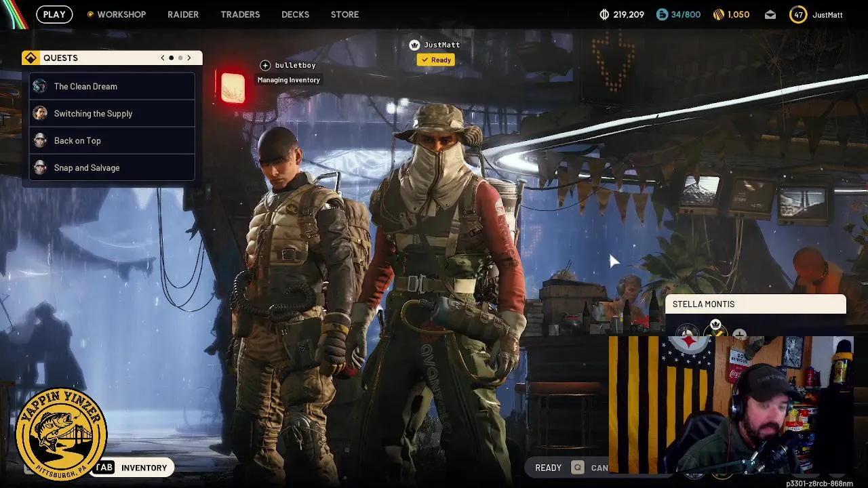The width and height of the screenshot is (868, 488).
Task: Open the mail envelope icon
Action: point(770,14)
